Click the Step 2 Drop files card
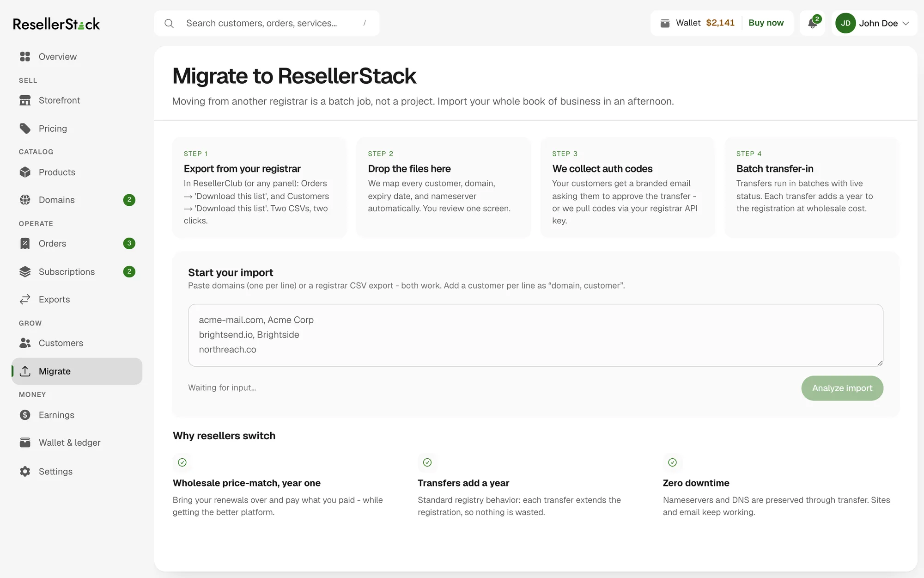 [x=444, y=187]
